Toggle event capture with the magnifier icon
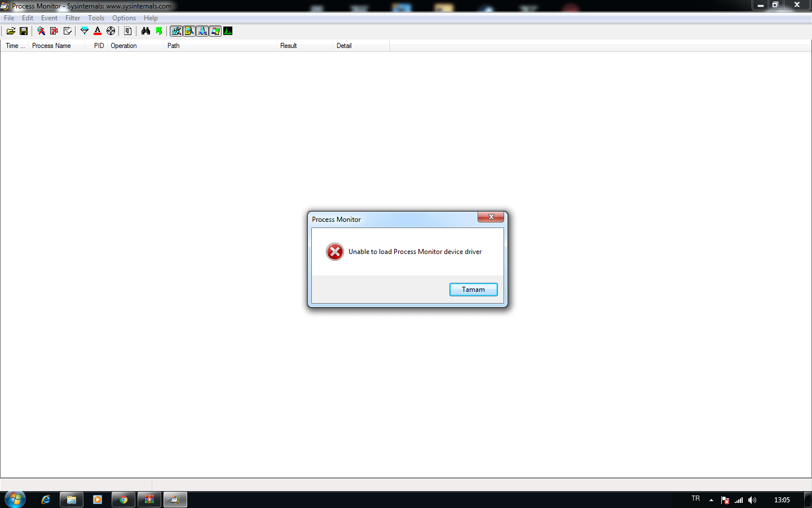Viewport: 812px width, 508px height. click(x=41, y=31)
